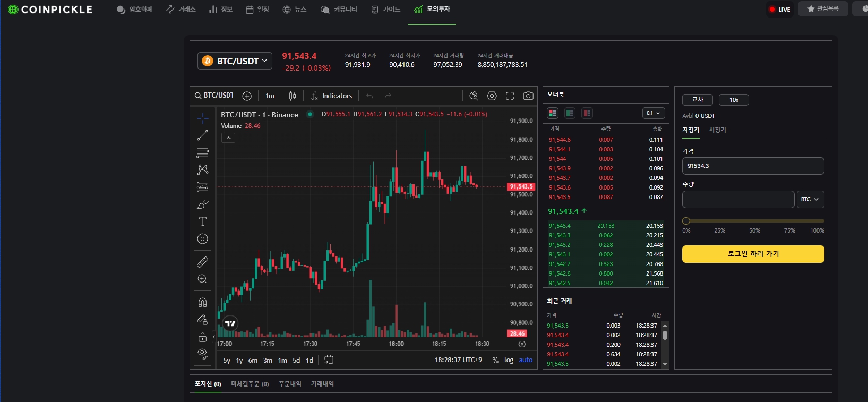Hide all drawings with the eye icon
This screenshot has width=868, height=402.
[x=202, y=353]
